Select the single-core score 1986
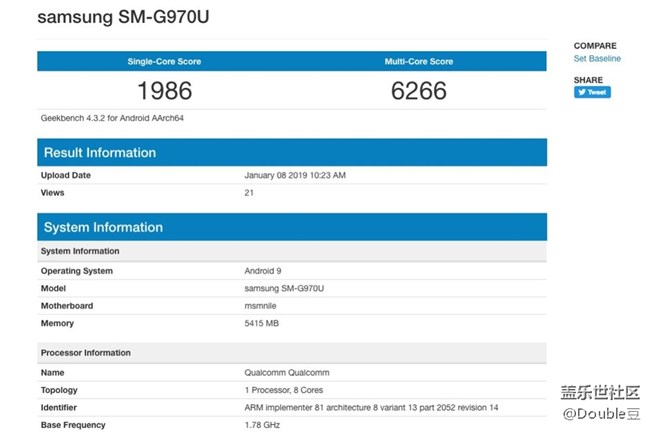650x434 pixels. (x=165, y=90)
